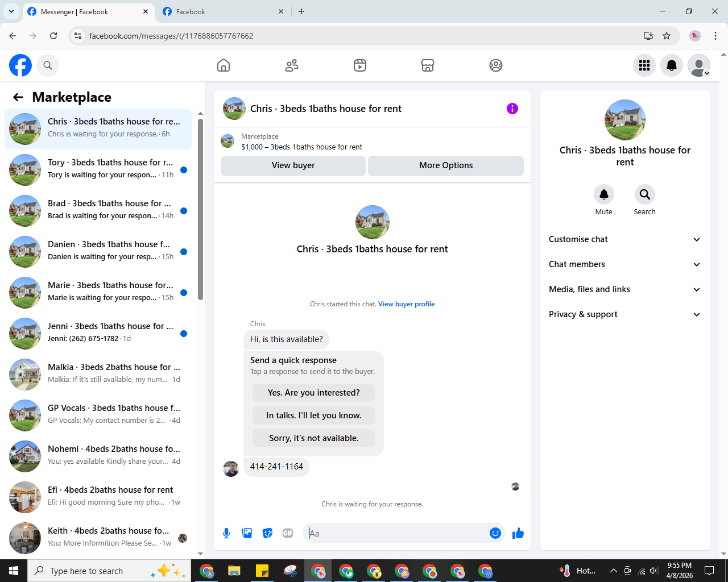This screenshot has width=728, height=582.
Task: Click the message input field Aa
Action: (396, 533)
